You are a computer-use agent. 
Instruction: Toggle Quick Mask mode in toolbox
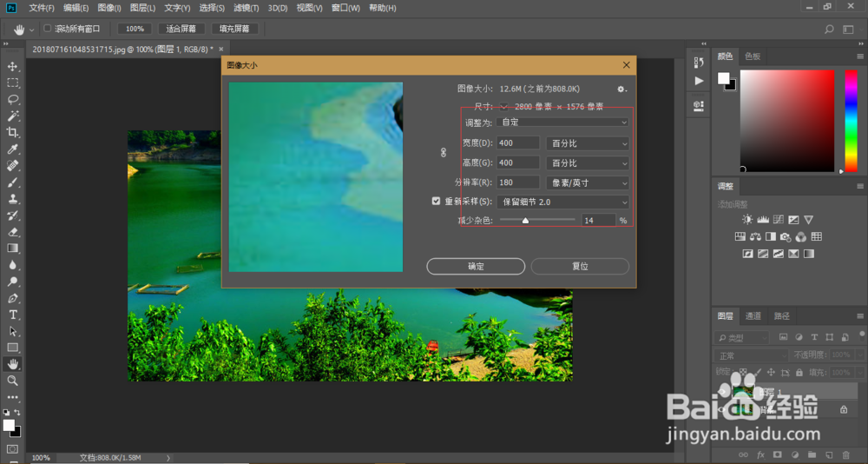[x=12, y=449]
